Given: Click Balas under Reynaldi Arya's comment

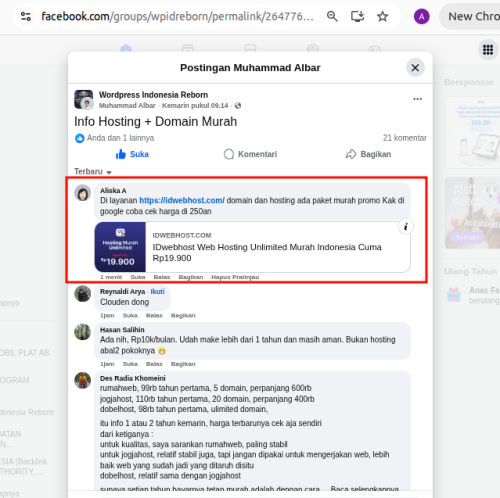Looking at the screenshot, I should tap(154, 315).
